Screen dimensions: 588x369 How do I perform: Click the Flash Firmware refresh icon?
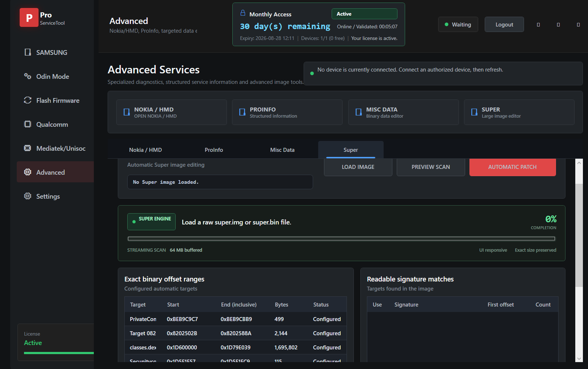pos(28,100)
